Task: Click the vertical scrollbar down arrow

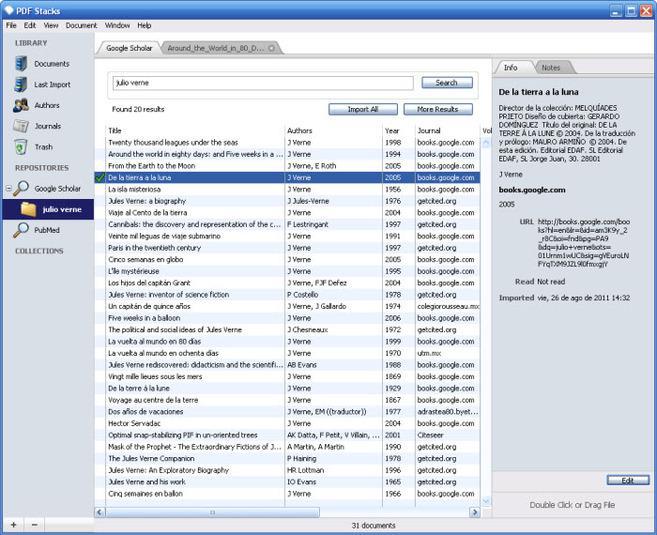Action: [486, 501]
